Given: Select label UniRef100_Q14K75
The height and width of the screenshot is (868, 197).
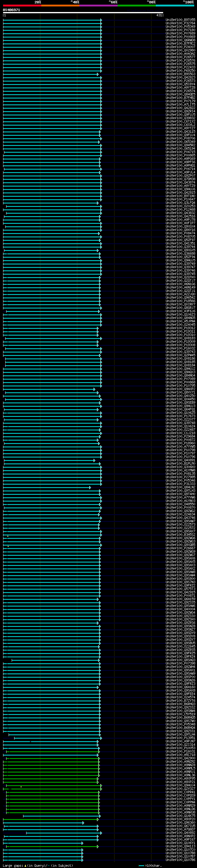Looking at the screenshot, I should pyautogui.click(x=180, y=816).
